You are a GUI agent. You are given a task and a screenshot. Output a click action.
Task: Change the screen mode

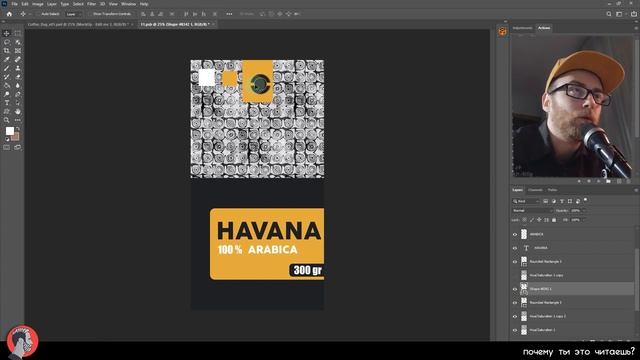click(18, 147)
